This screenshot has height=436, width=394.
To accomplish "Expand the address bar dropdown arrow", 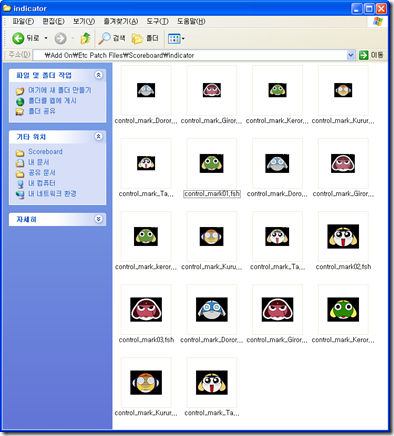I will point(351,55).
